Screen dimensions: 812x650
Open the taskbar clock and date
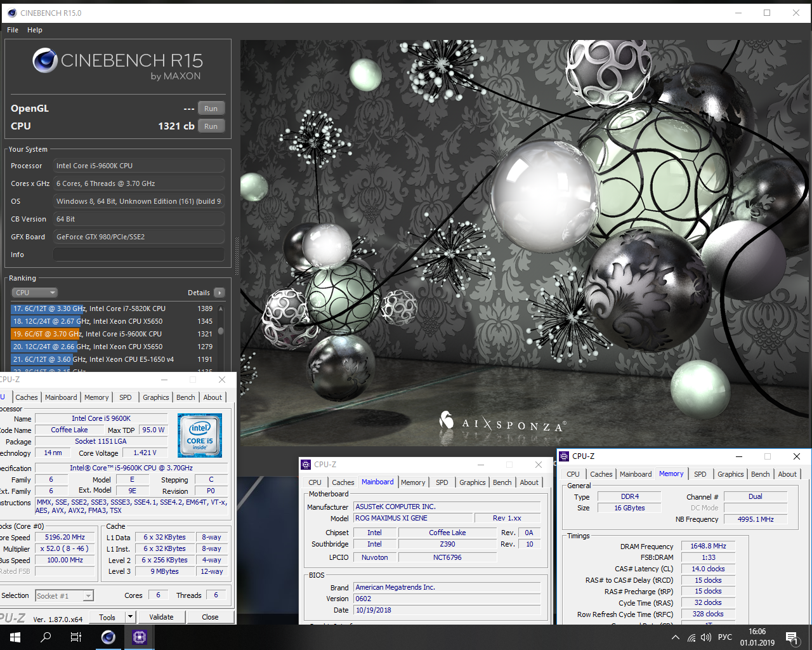point(757,637)
